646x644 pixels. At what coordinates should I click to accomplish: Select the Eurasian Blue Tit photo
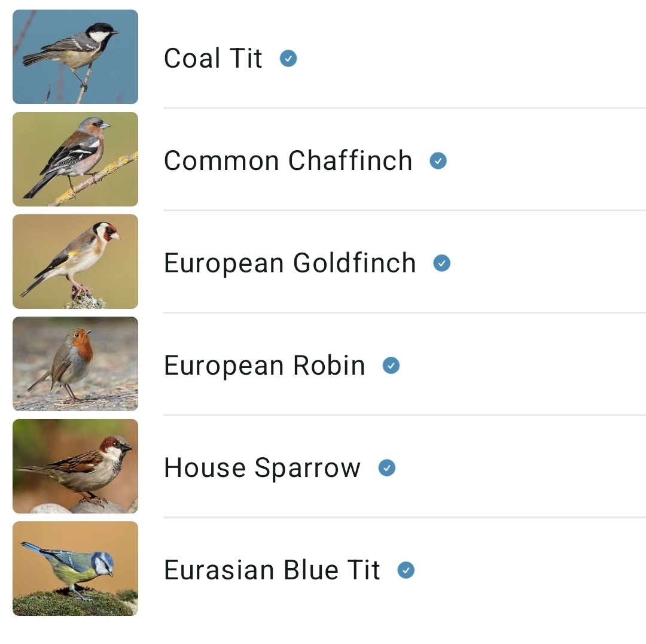pos(75,569)
